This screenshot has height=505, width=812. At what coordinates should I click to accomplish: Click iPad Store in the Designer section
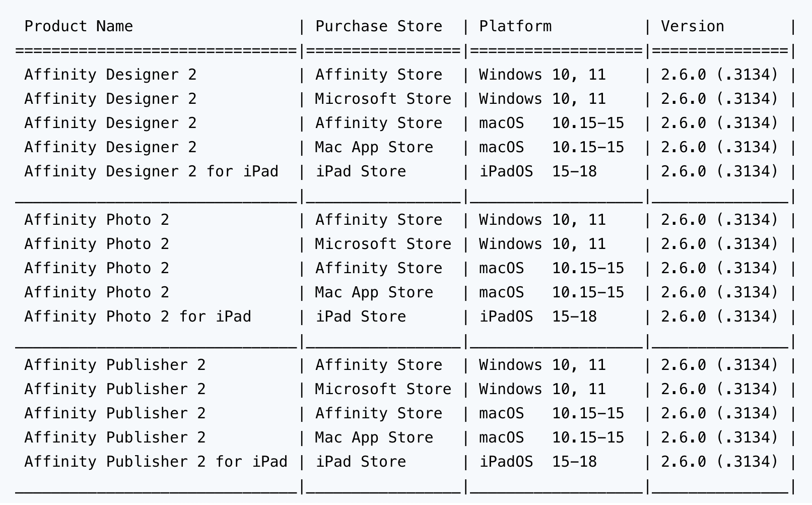361,171
